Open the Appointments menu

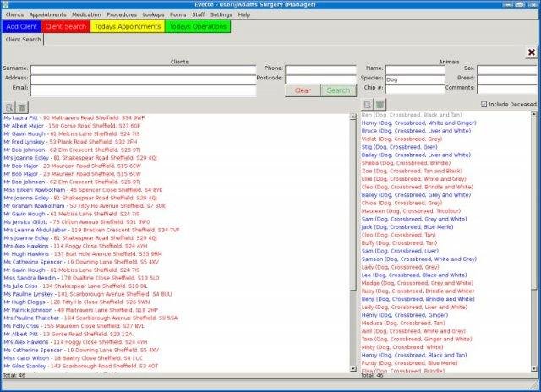point(47,14)
